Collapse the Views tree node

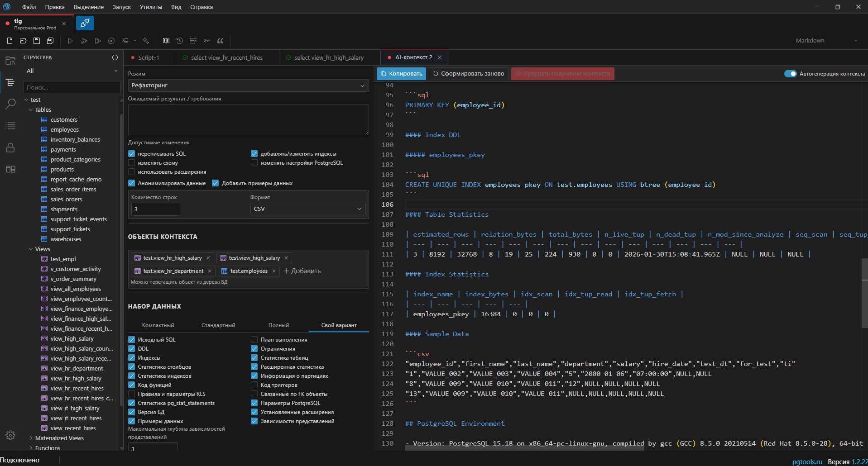(31, 249)
